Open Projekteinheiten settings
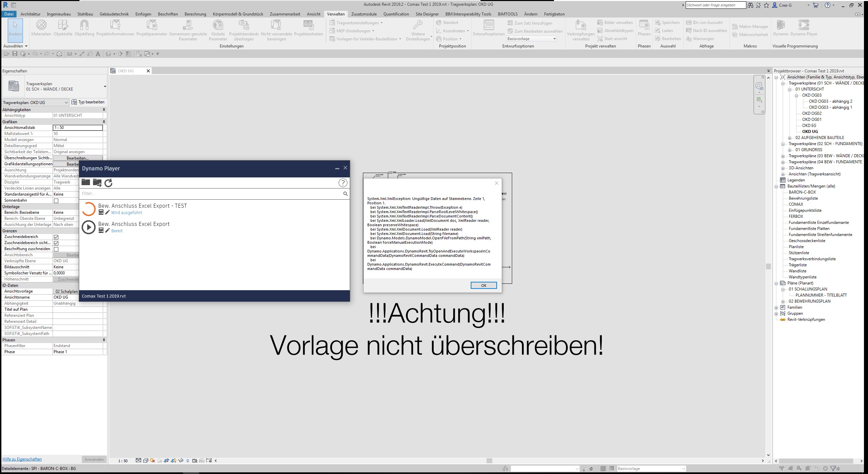This screenshot has width=868, height=474. coord(308,28)
